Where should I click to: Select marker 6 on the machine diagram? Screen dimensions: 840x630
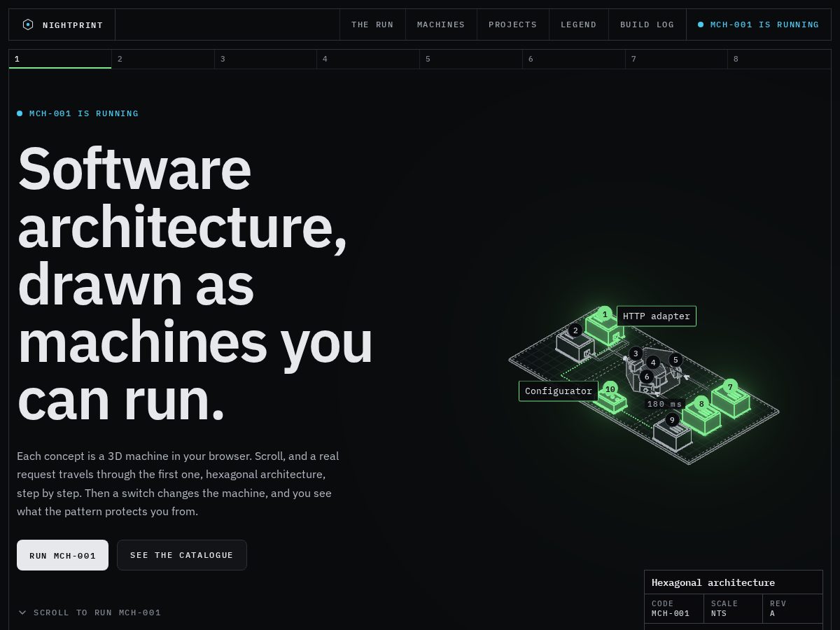coord(647,377)
